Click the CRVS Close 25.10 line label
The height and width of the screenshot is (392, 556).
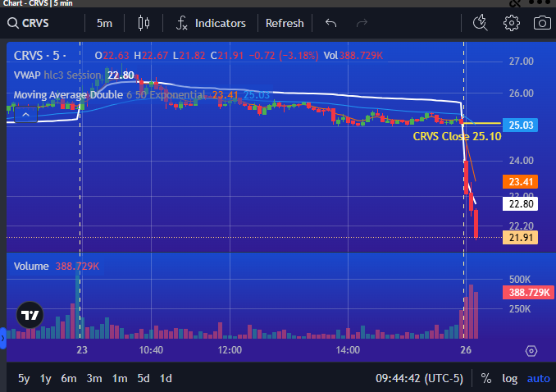pyautogui.click(x=457, y=136)
